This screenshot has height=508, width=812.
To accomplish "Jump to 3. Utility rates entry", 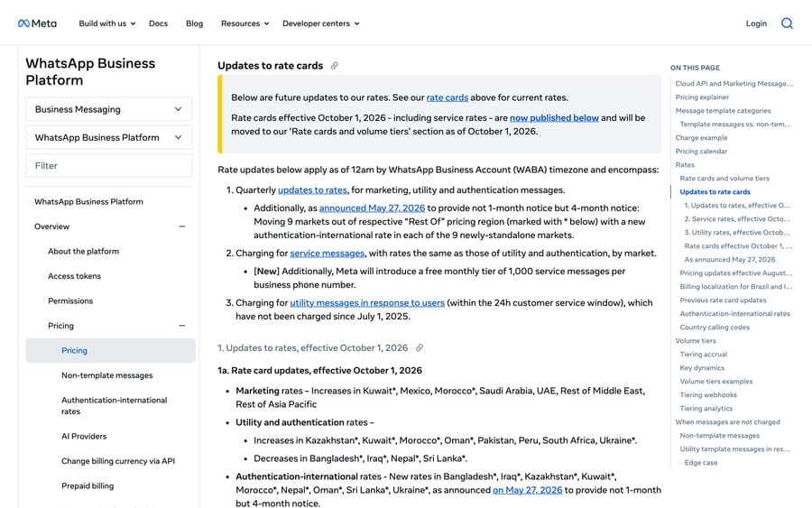I will (x=737, y=233).
